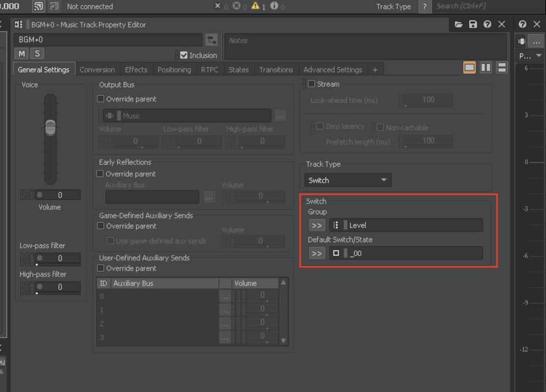Toggle the Zero latency checkbox
The image size is (546, 392).
(x=320, y=126)
